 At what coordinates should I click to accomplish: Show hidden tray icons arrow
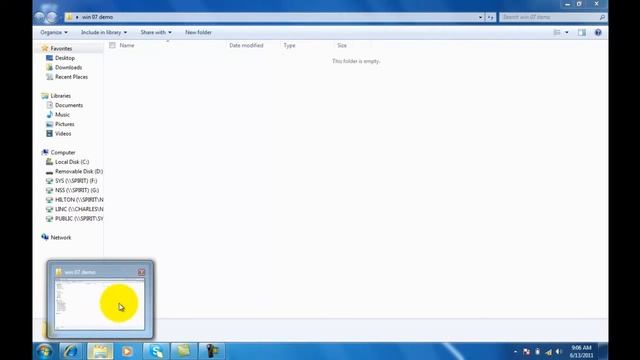point(516,352)
